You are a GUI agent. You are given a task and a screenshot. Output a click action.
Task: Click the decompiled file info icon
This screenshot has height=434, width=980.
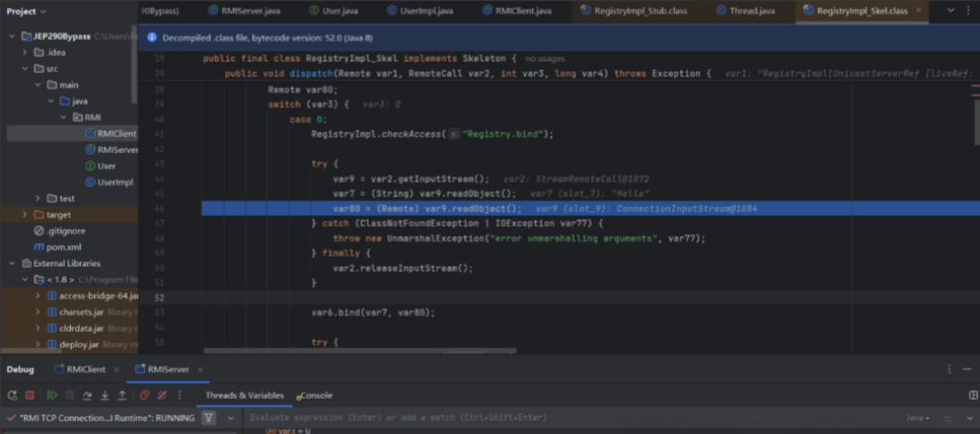point(152,38)
